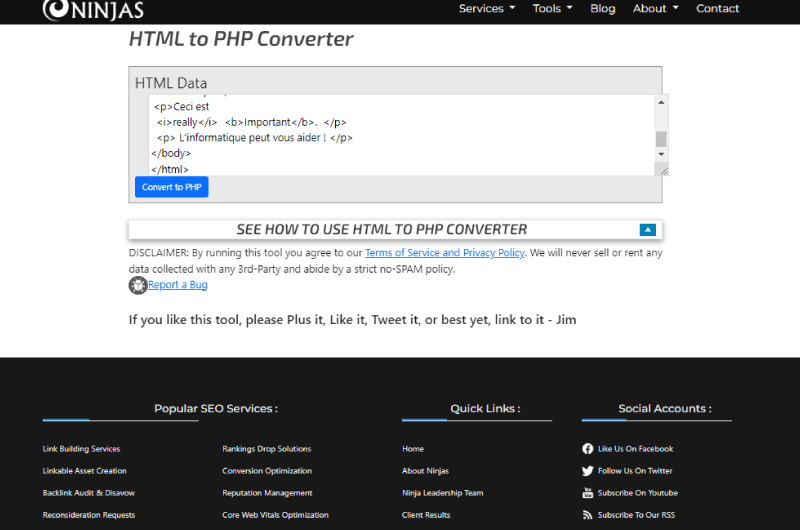Click the Twitter bird icon

point(588,470)
